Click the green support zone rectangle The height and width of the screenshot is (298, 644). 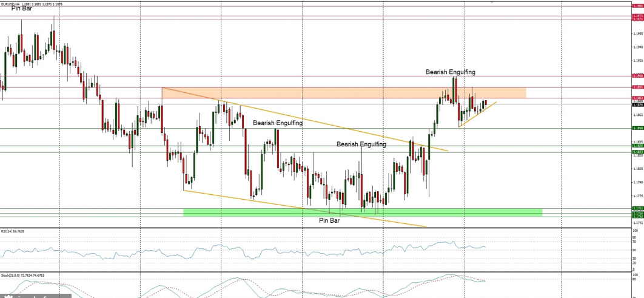click(x=364, y=212)
